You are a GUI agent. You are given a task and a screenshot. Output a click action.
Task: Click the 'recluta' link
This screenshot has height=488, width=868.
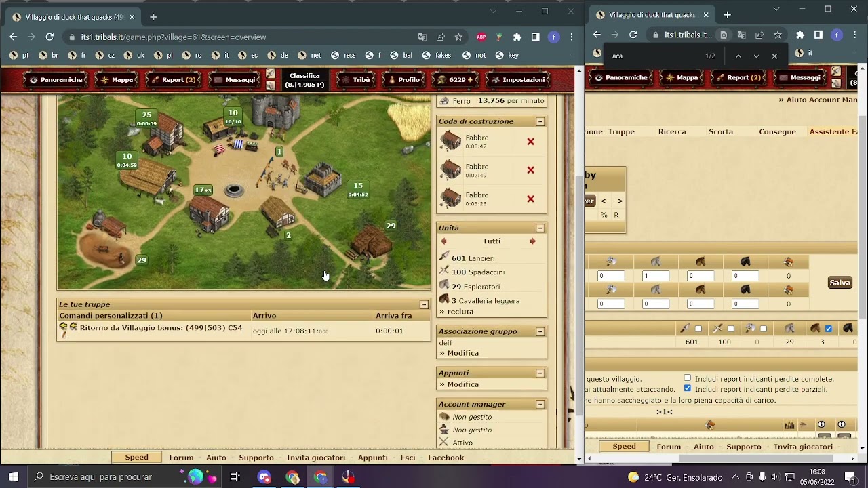[x=460, y=312]
